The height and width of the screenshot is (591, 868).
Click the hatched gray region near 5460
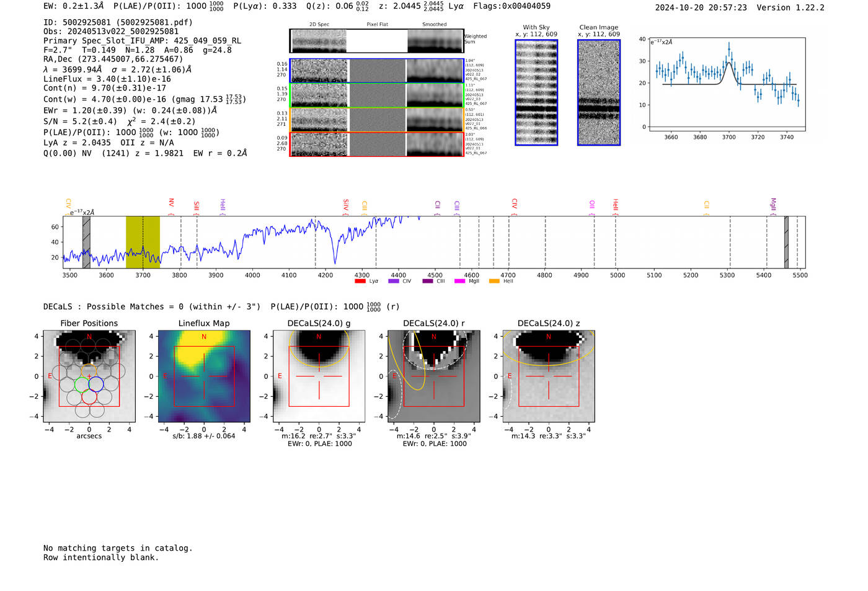(786, 242)
